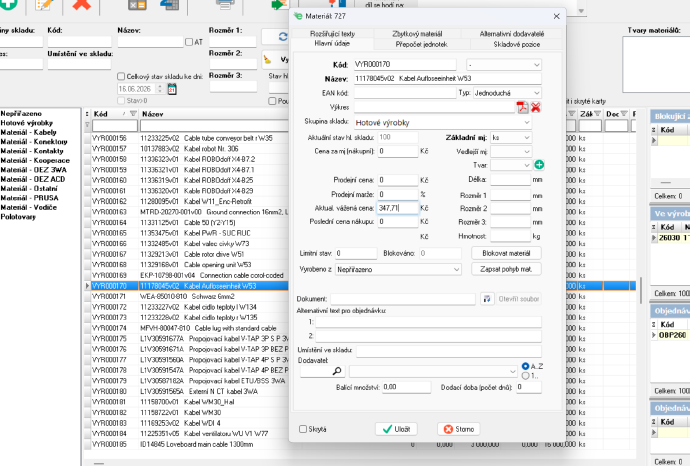Image resolution: width=693 pixels, height=466 pixels.
Task: Open Skupina skladu dropdown showing Hotové výrobky
Action: pyautogui.click(x=526, y=122)
